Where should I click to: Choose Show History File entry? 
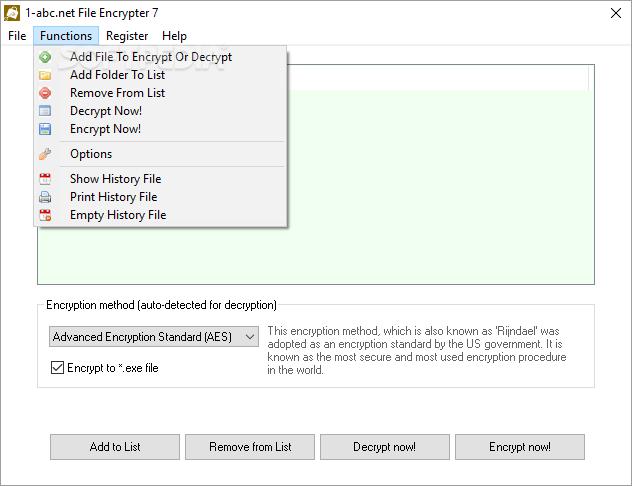coord(160,179)
